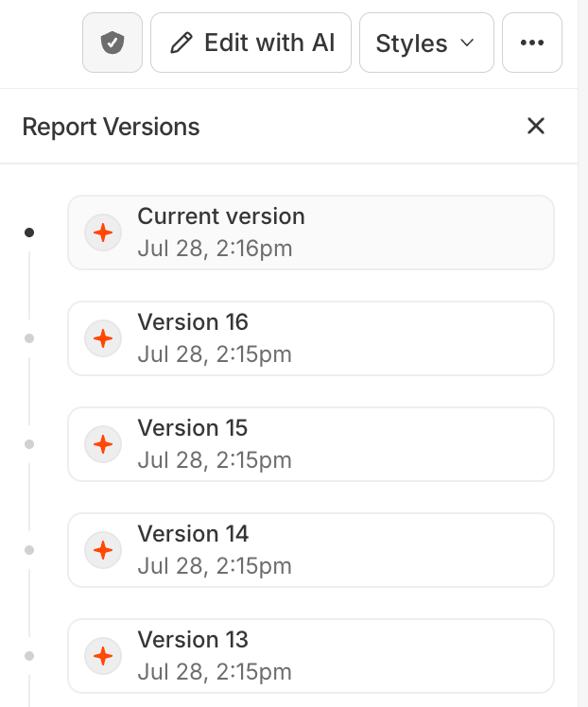The image size is (588, 707).
Task: Click the sparkle icon beside Version 14
Action: point(103,550)
